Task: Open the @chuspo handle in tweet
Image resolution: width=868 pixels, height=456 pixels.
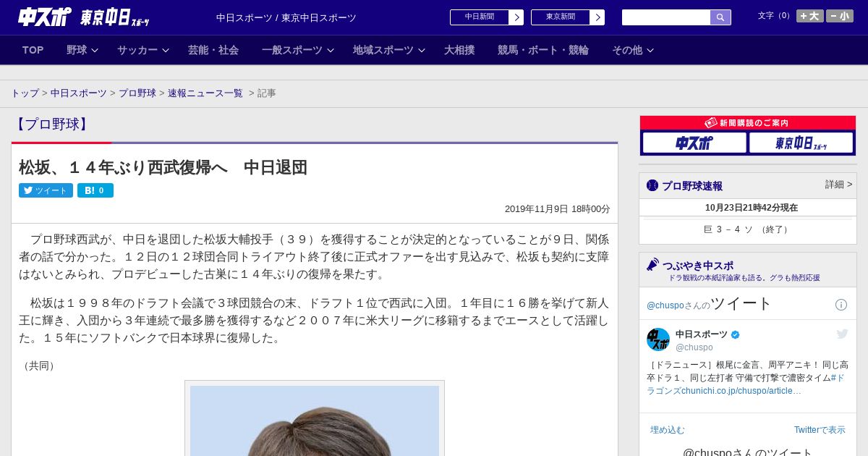Action: click(x=694, y=347)
